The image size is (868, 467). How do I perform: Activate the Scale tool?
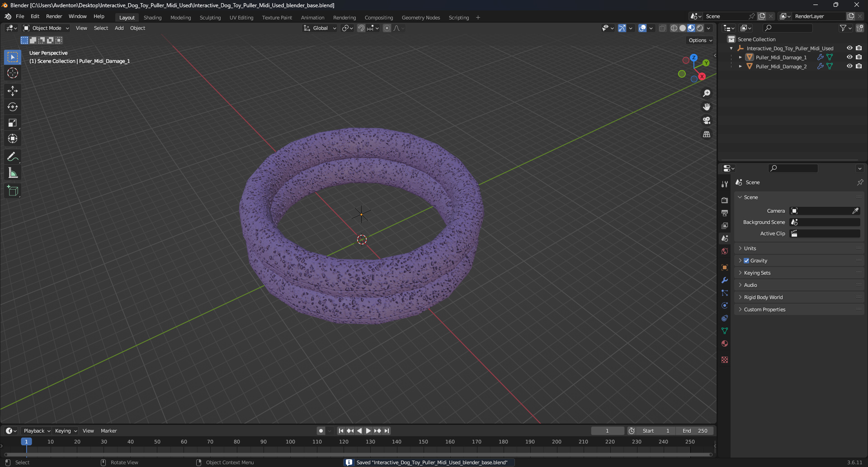13,123
